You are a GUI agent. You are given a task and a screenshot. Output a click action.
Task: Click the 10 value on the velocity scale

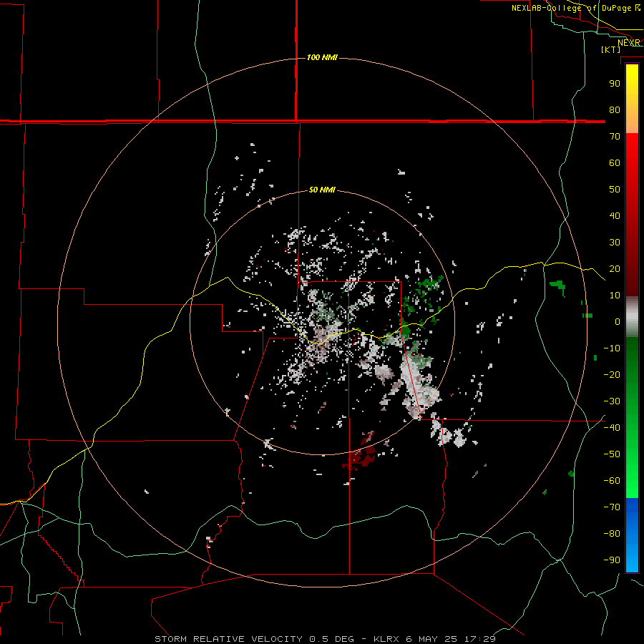[615, 296]
